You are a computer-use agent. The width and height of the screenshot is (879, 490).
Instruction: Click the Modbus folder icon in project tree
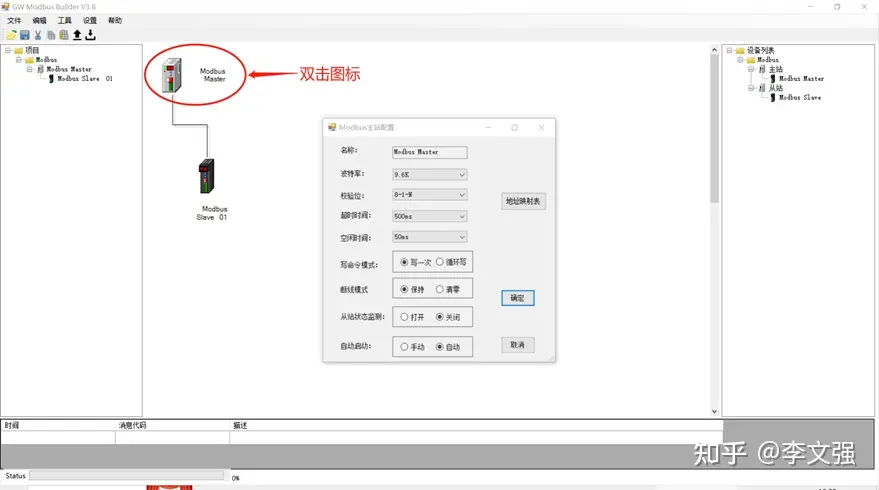tap(29, 60)
